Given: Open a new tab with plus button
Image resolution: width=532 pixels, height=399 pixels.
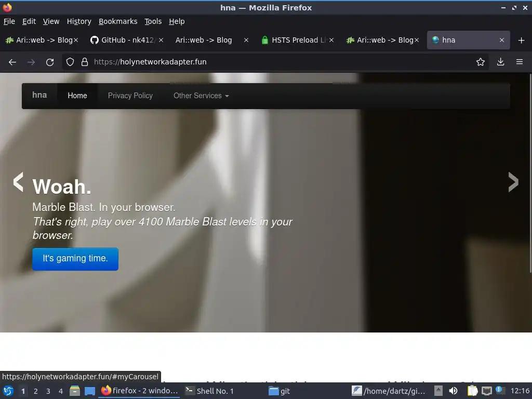Looking at the screenshot, I should [x=522, y=41].
